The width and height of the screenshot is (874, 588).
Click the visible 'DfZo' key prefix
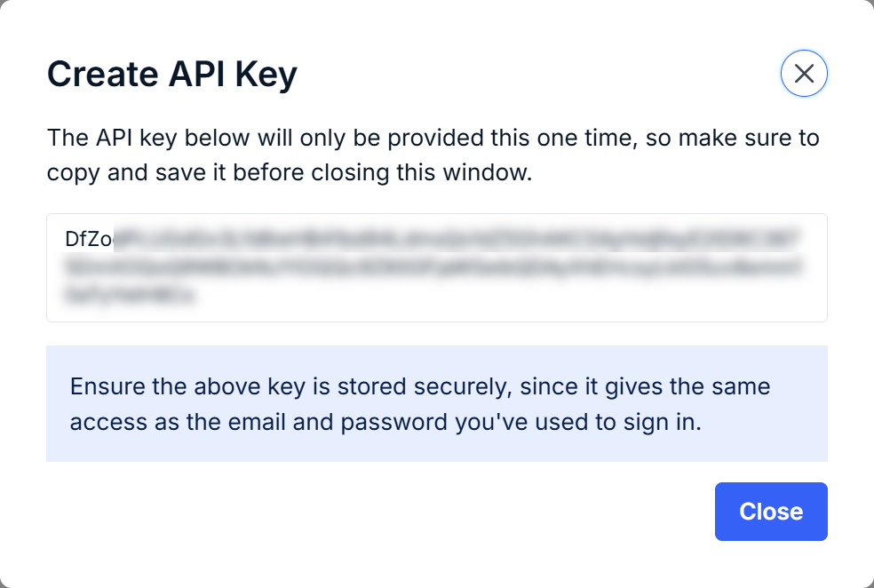click(89, 239)
